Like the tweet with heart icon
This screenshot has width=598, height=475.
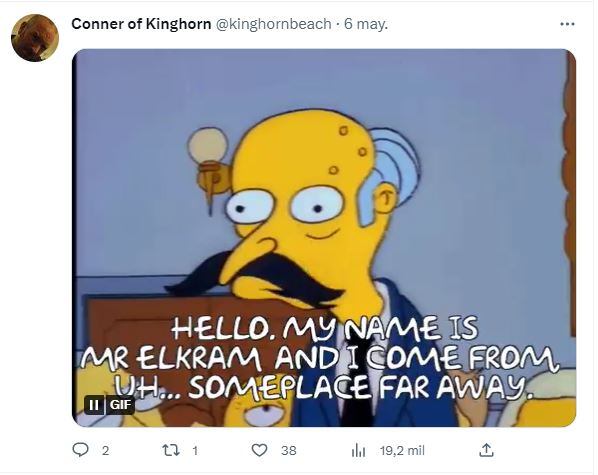pos(260,451)
